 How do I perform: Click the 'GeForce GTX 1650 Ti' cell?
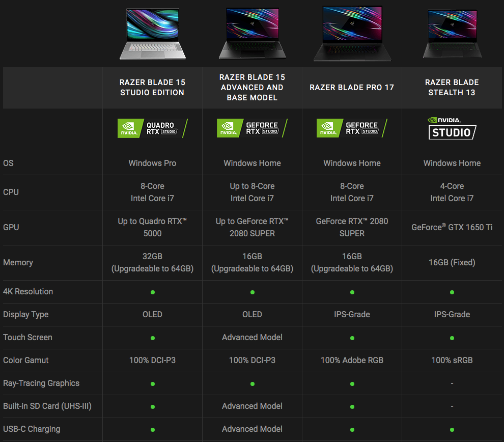coord(452,227)
